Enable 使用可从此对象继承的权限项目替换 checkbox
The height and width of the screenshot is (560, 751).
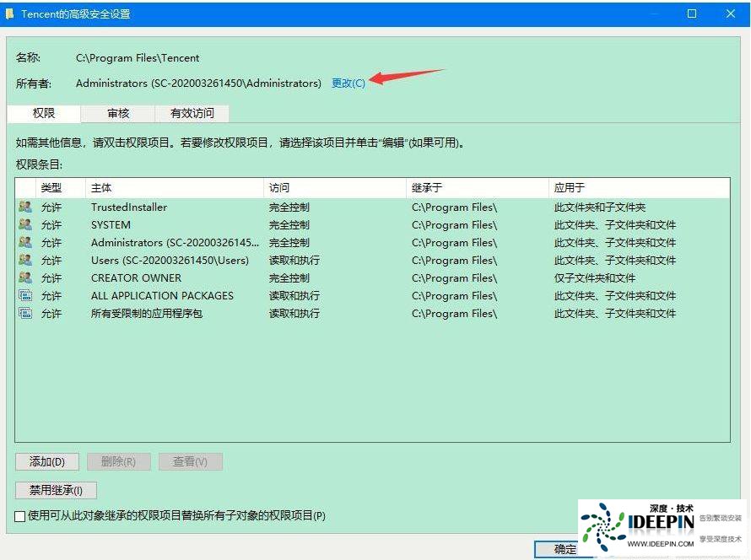20,516
